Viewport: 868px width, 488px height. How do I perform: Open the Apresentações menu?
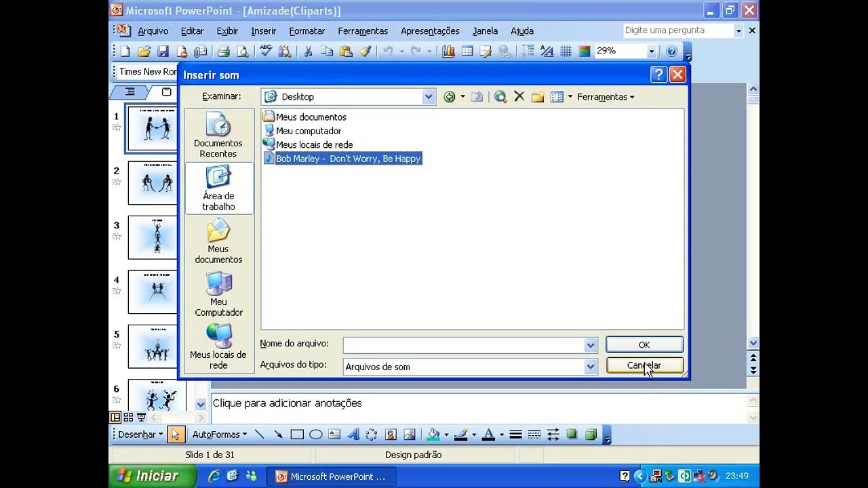[430, 31]
